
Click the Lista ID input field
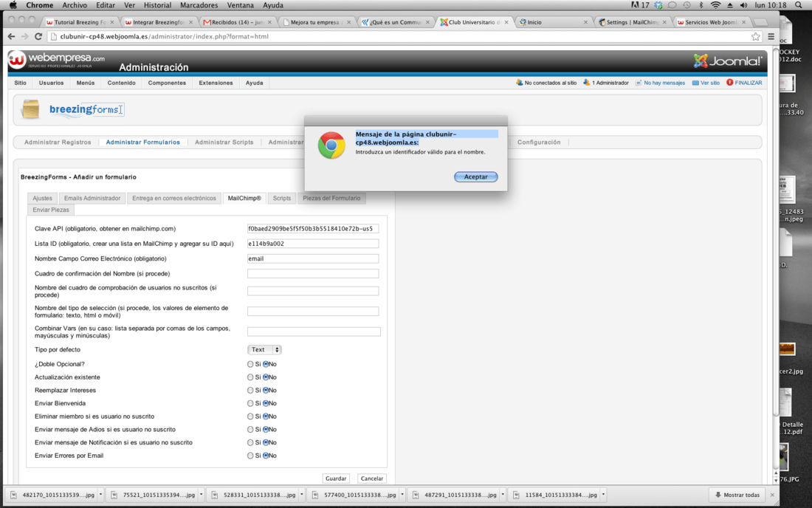tap(313, 244)
